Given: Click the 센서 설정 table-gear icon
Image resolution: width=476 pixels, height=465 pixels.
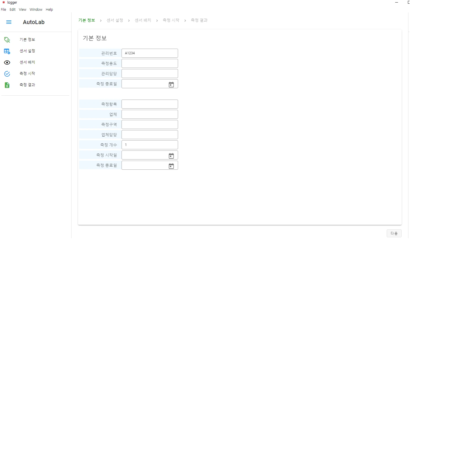Looking at the screenshot, I should tap(7, 51).
